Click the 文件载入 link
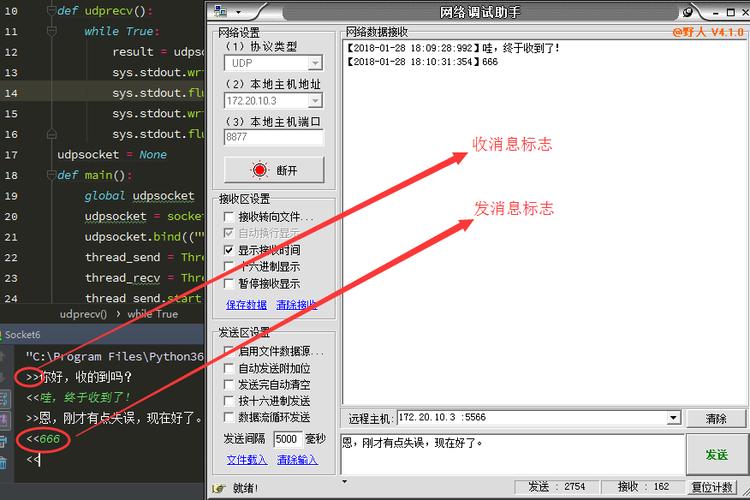Viewport: 750px width, 500px height. [x=247, y=460]
